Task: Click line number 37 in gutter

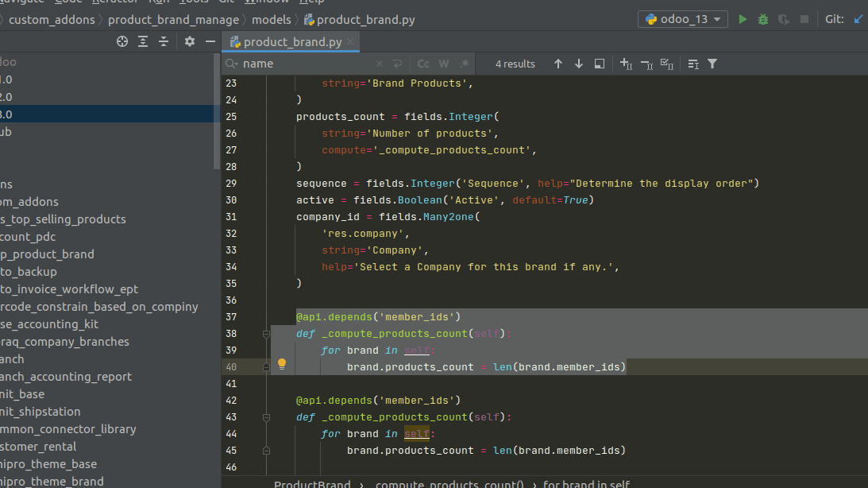Action: pos(231,317)
